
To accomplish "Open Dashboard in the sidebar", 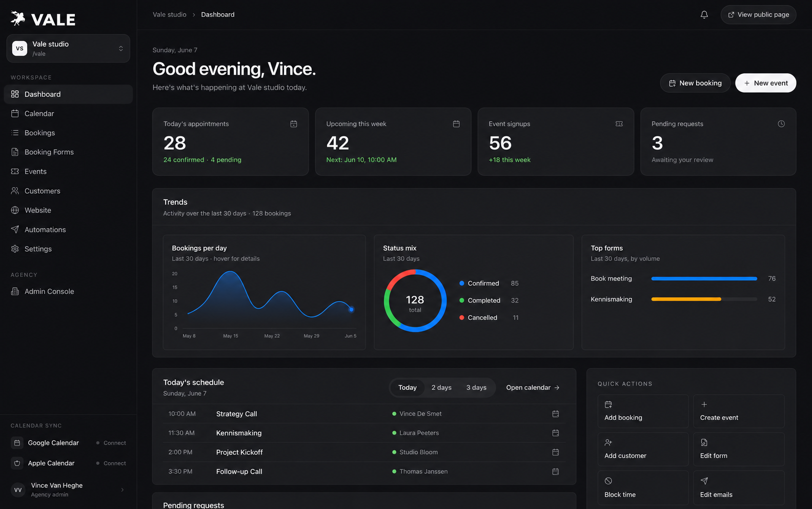I will [x=68, y=94].
